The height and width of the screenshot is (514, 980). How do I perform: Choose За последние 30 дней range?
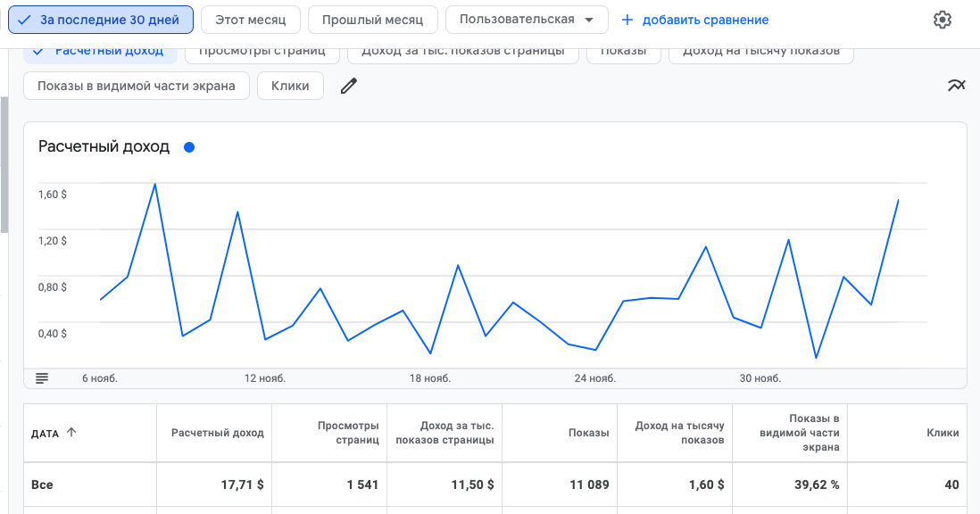[100, 20]
